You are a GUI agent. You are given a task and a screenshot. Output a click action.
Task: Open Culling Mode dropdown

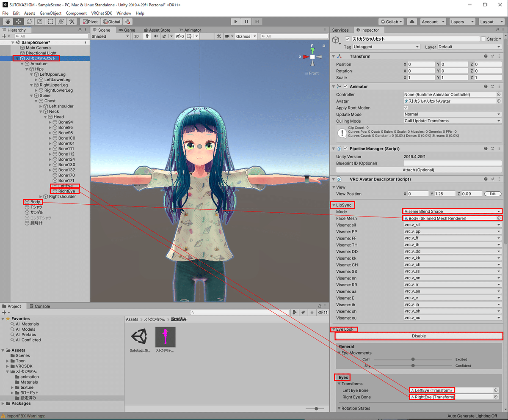[x=452, y=121]
